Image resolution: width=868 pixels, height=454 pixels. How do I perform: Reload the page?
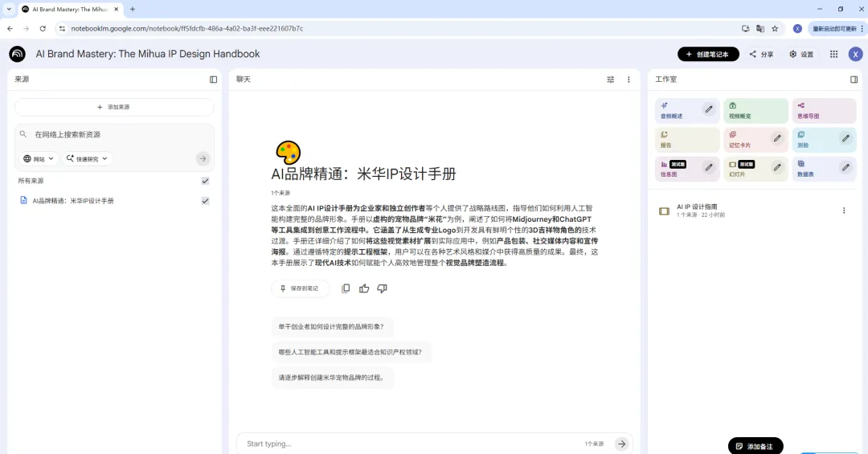[x=43, y=28]
